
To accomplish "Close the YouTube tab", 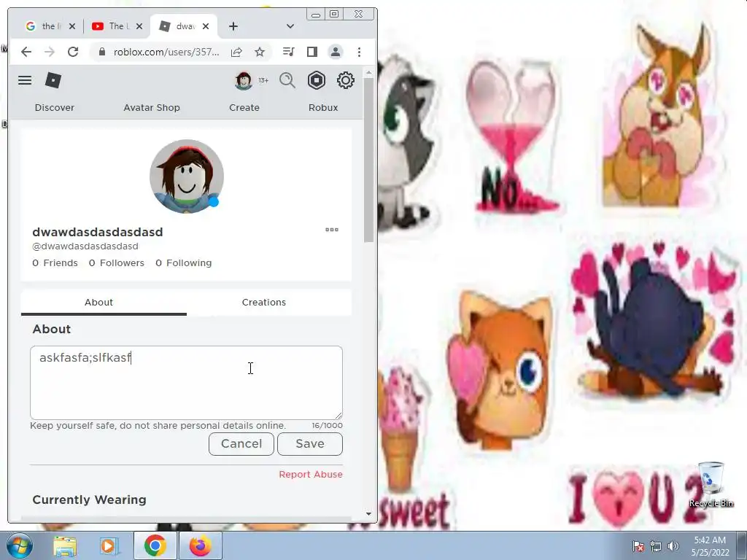I will point(139,26).
